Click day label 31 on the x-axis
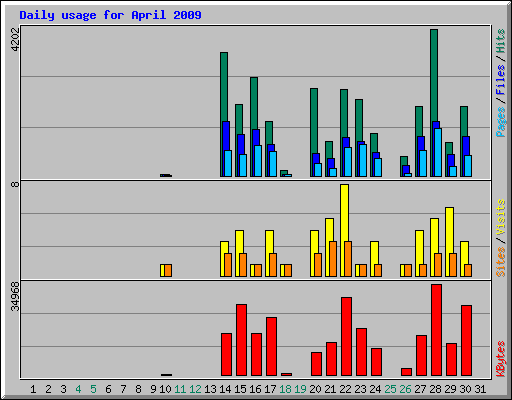This screenshot has height=400, width=512. click(x=480, y=389)
